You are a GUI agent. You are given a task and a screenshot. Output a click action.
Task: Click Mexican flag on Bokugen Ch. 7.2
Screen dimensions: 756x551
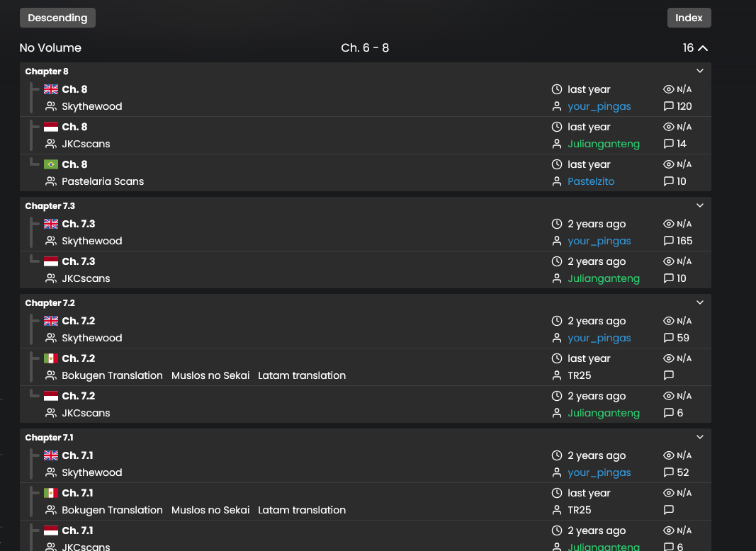[x=50, y=358]
